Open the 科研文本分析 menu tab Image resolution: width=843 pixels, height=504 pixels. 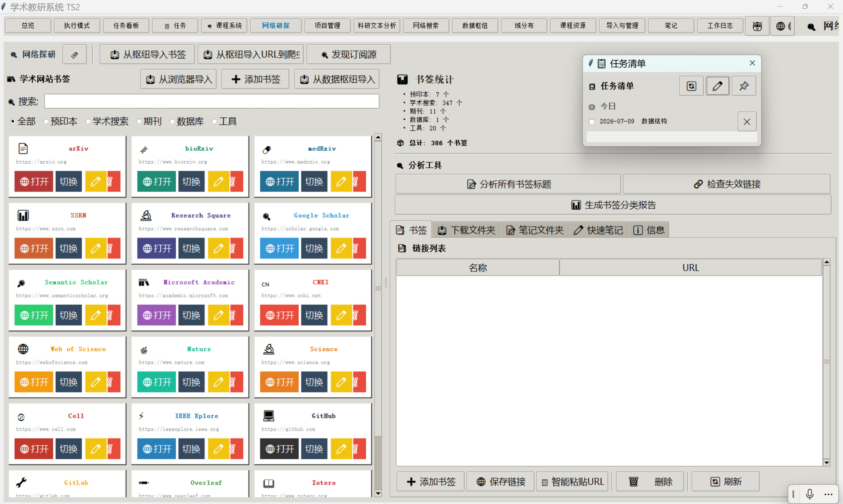tap(377, 26)
